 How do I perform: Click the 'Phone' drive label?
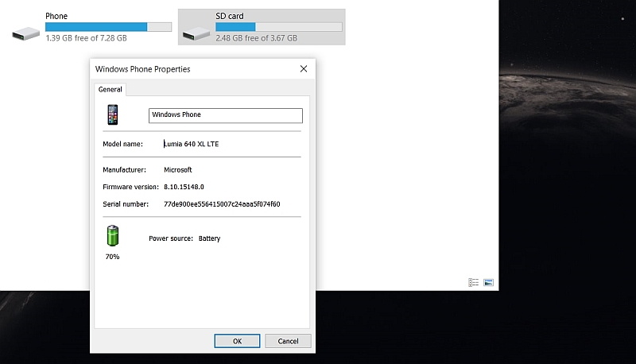[56, 16]
